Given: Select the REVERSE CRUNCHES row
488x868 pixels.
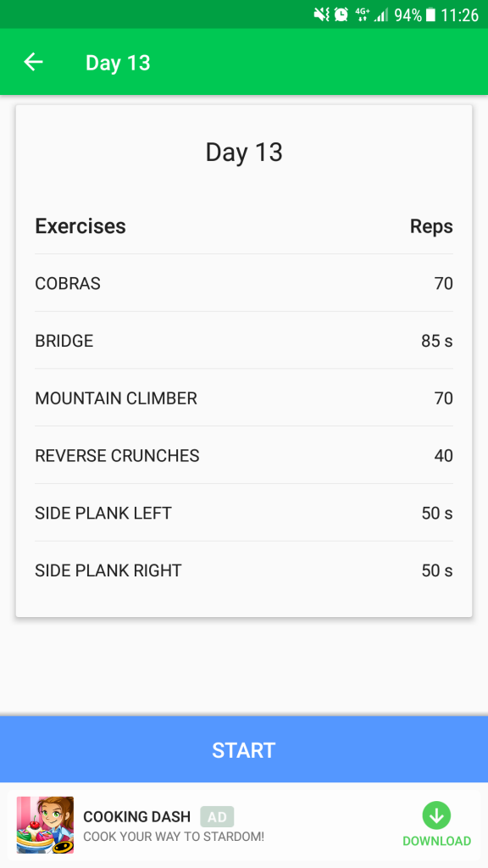Looking at the screenshot, I should coord(244,455).
